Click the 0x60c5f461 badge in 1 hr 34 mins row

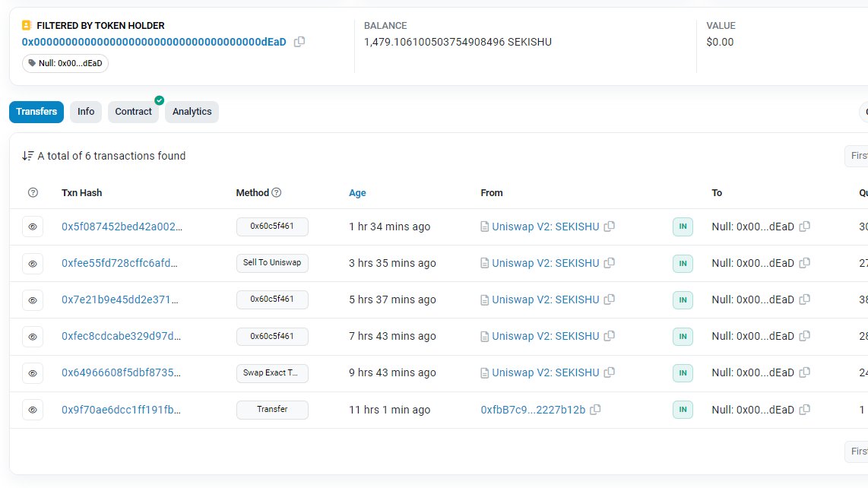tap(272, 226)
